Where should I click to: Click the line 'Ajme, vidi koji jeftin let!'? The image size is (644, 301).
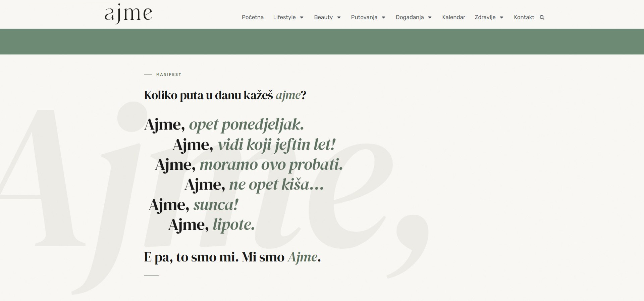tap(254, 145)
